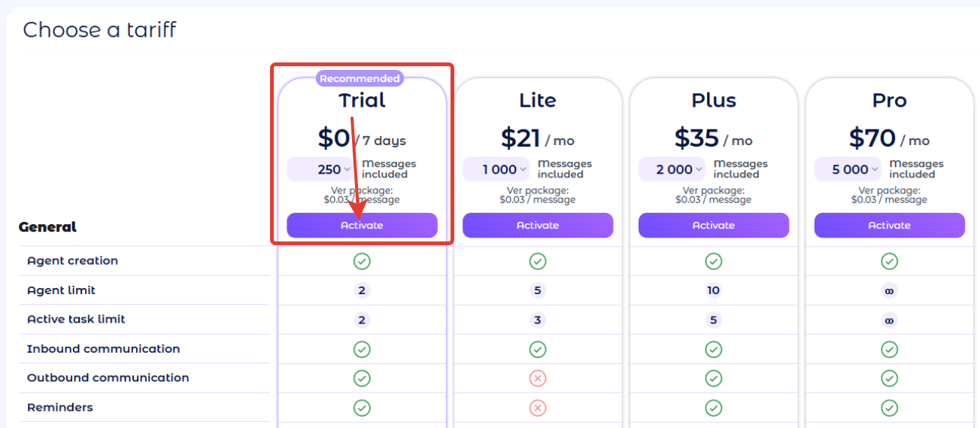Activate the Pro tariff
Image resolution: width=980 pixels, height=428 pixels.
click(889, 226)
